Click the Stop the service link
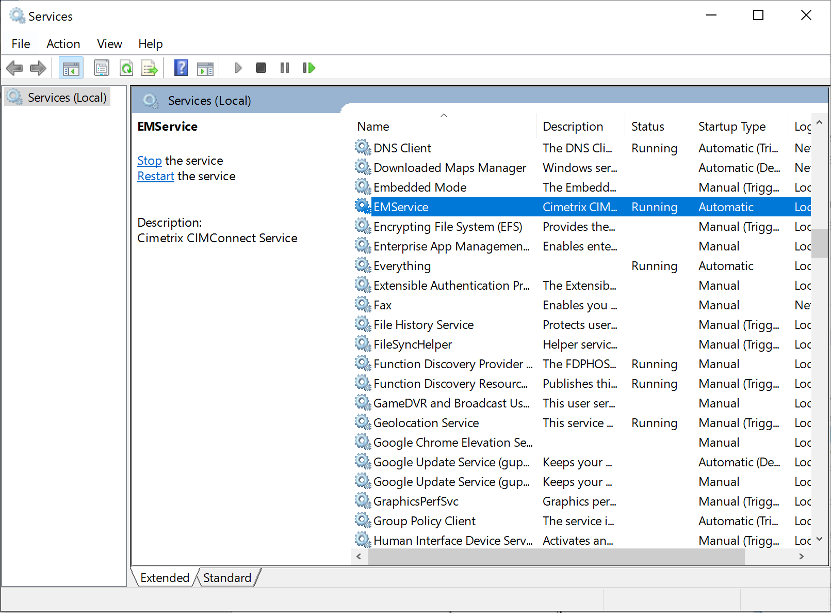This screenshot has height=614, width=832. point(149,161)
